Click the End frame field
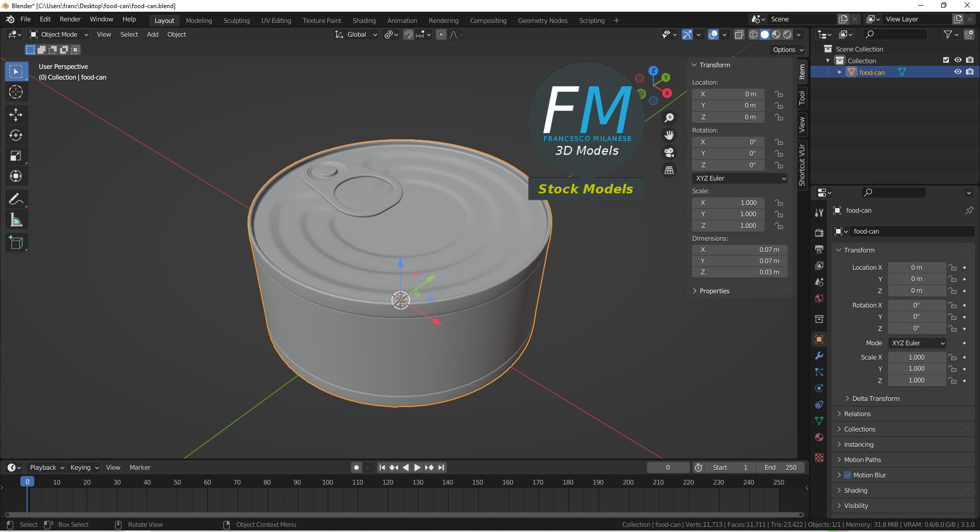Viewport: 980px width, 532px height. click(780, 467)
